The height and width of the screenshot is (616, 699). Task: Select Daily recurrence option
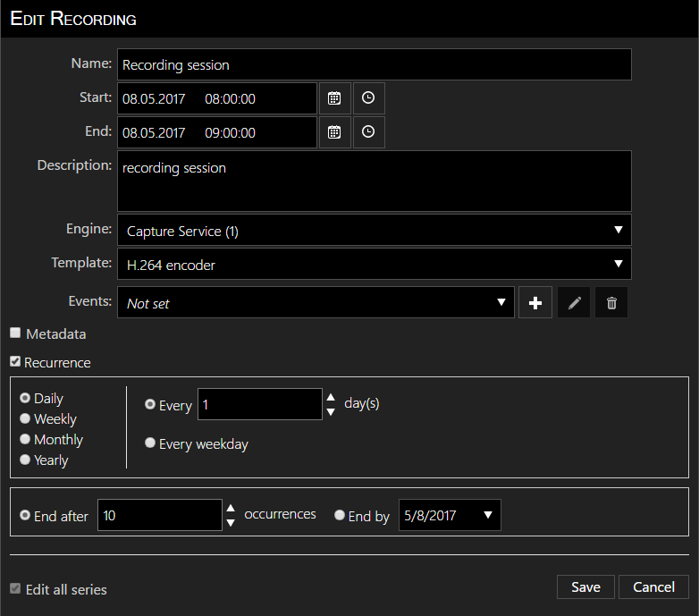click(25, 398)
